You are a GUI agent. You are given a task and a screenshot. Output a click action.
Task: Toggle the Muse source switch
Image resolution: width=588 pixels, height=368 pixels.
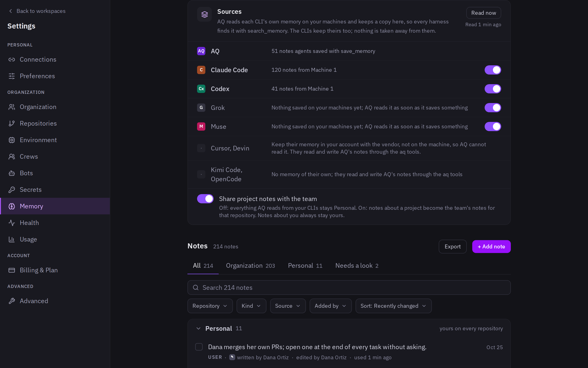(493, 126)
